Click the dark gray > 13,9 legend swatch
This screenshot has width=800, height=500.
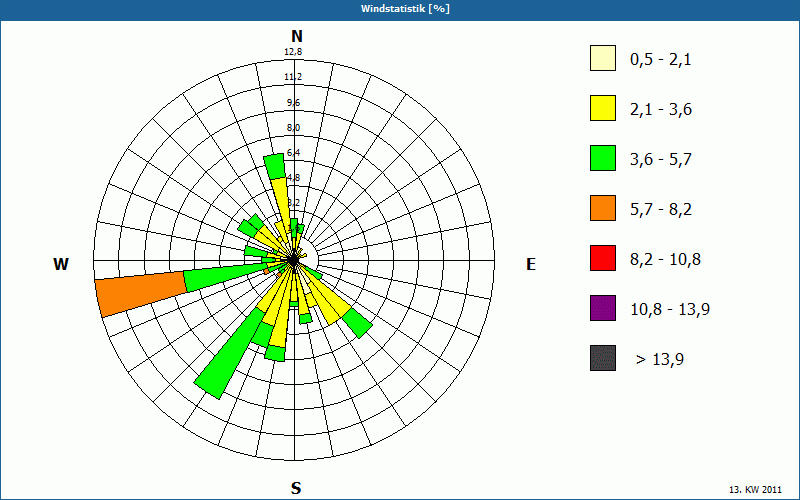pos(603,358)
